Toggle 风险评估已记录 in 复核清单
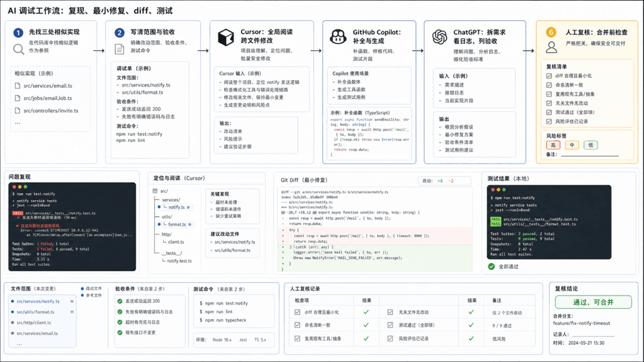 549,121
